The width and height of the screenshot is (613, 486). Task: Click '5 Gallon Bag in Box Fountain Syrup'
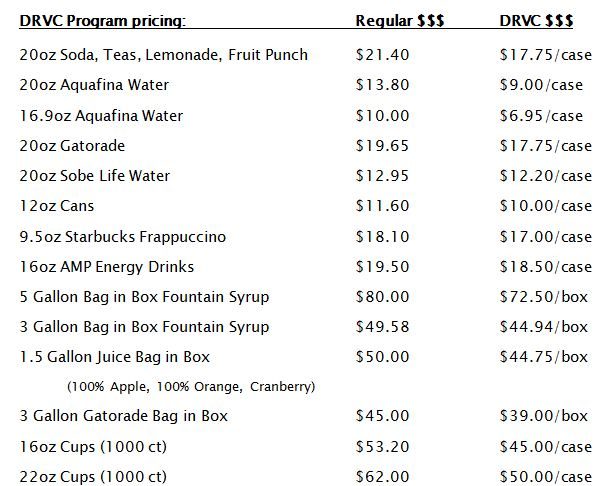[x=144, y=297]
